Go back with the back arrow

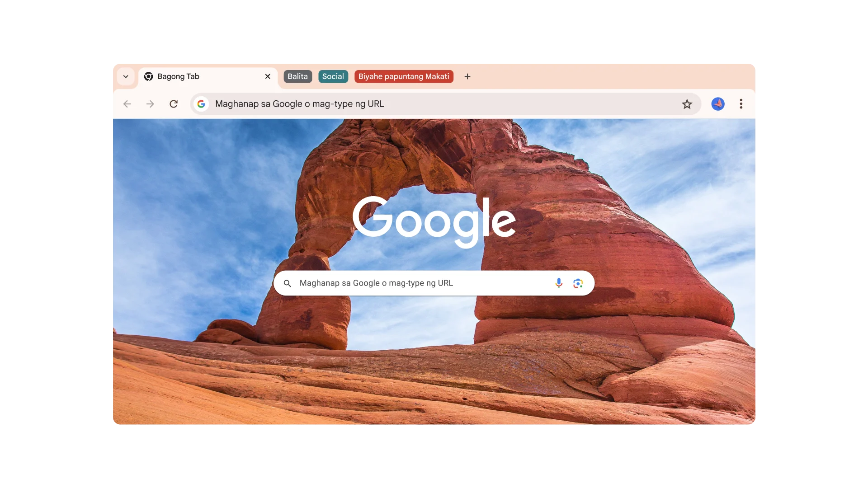click(x=127, y=104)
